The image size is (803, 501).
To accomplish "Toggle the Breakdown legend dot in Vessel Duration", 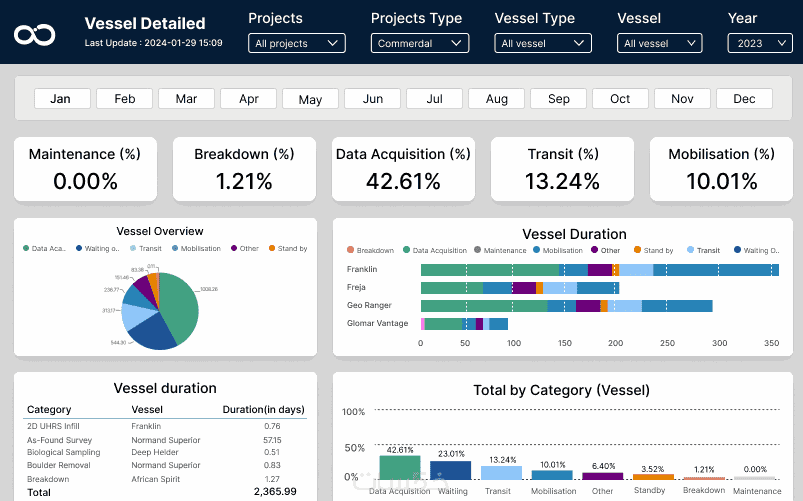I will tap(351, 250).
